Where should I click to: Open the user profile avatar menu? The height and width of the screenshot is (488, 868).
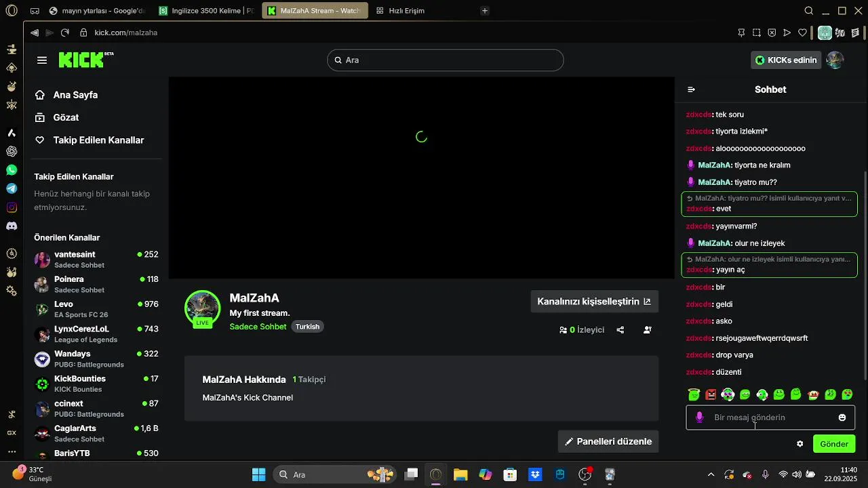[x=835, y=60]
